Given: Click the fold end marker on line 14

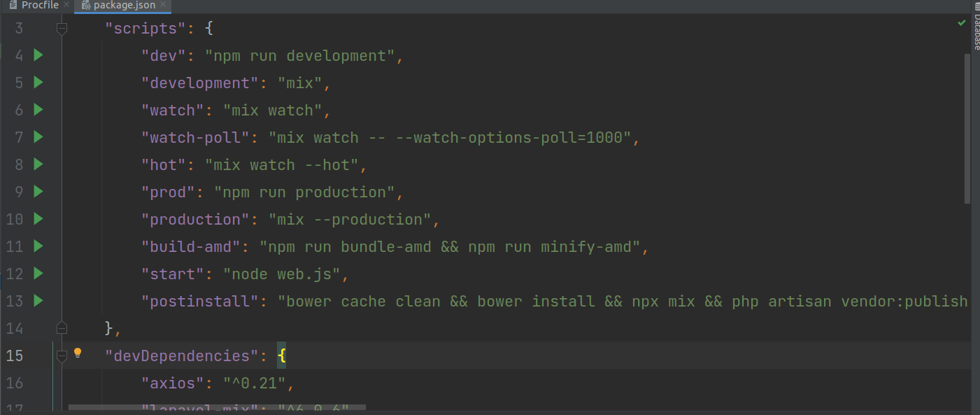Looking at the screenshot, I should 62,328.
